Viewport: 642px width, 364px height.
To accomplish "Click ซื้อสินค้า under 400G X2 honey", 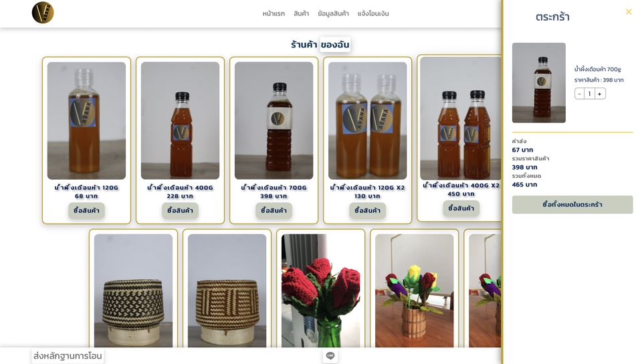I will tap(461, 208).
